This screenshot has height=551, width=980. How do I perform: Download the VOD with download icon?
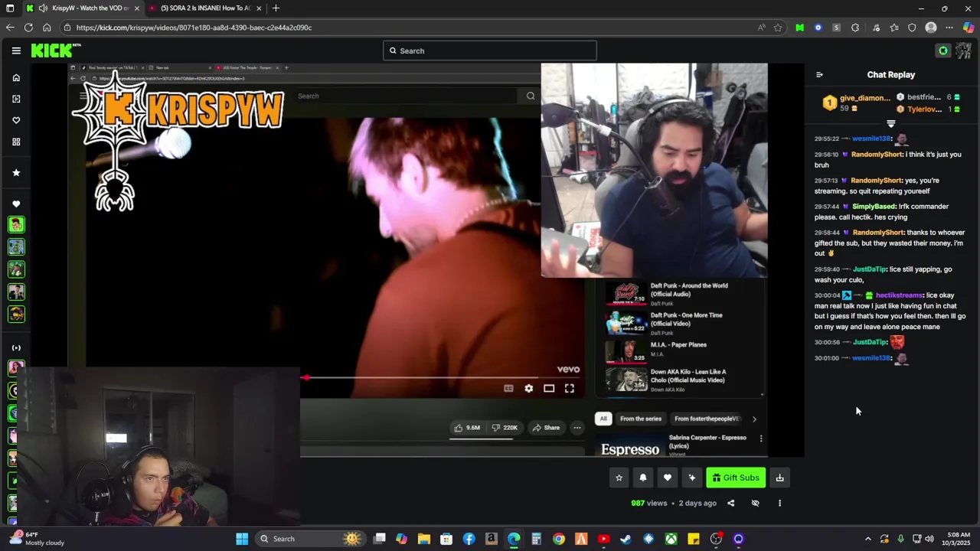click(x=779, y=478)
